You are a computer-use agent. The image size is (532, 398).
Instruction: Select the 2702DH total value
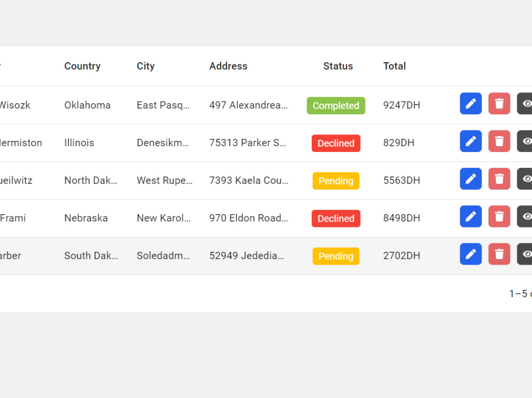(402, 256)
